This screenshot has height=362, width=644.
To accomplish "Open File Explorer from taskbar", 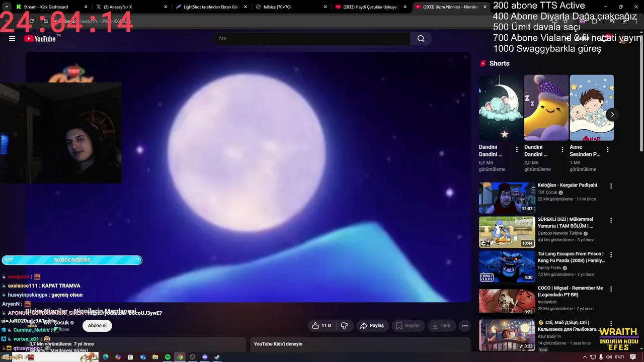I will 155,357.
